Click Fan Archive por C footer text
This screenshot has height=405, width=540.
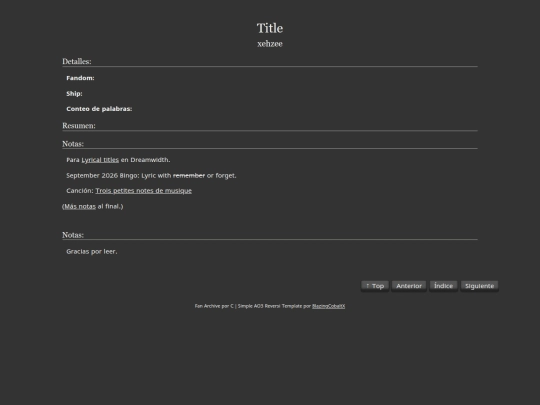click(214, 306)
